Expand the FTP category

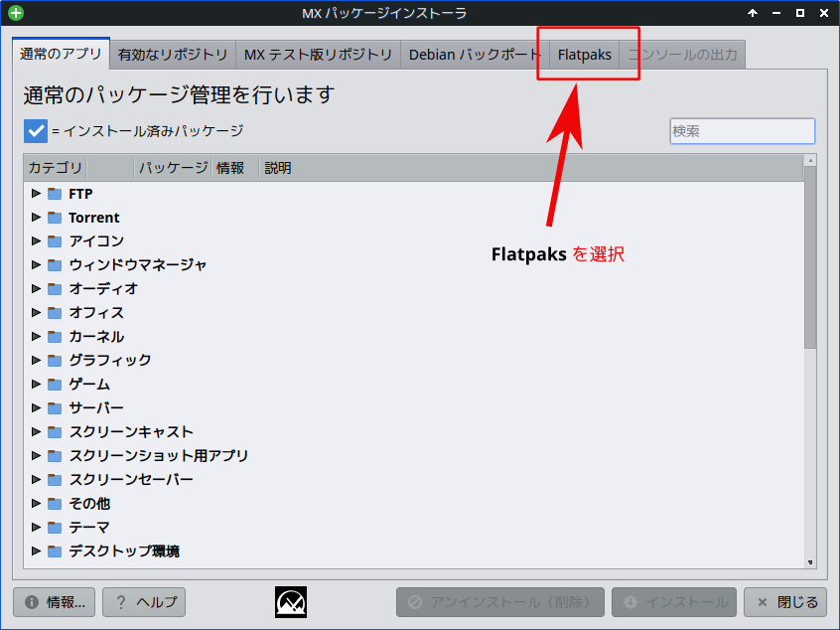(36, 193)
